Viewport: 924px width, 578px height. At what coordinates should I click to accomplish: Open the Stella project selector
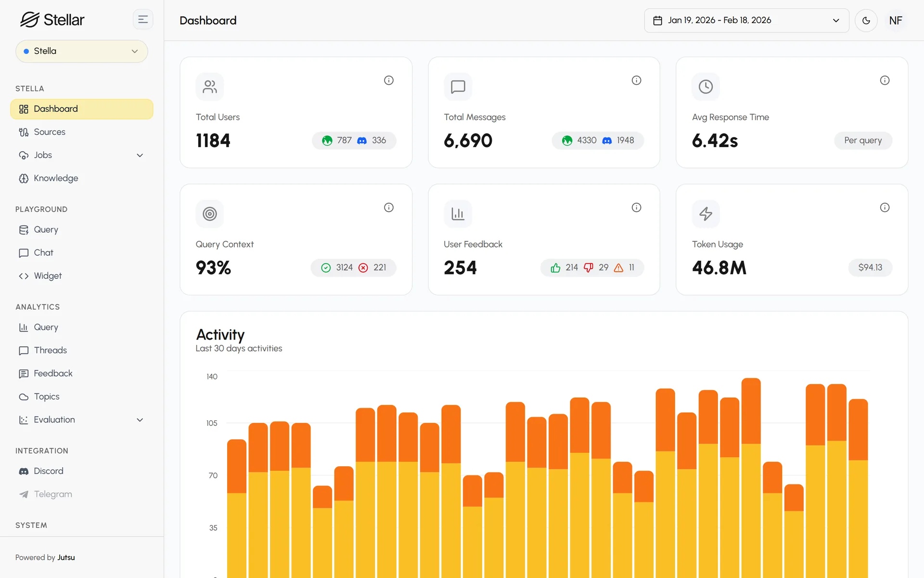(x=82, y=51)
